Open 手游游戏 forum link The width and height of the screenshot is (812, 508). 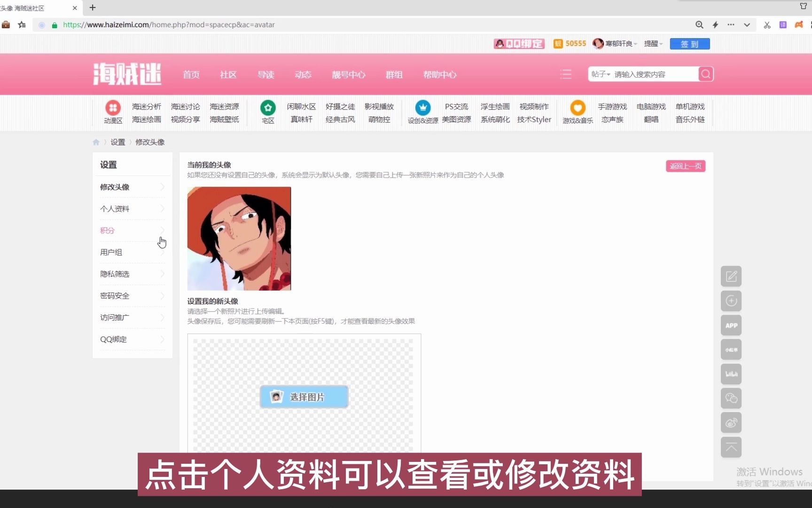click(x=612, y=107)
